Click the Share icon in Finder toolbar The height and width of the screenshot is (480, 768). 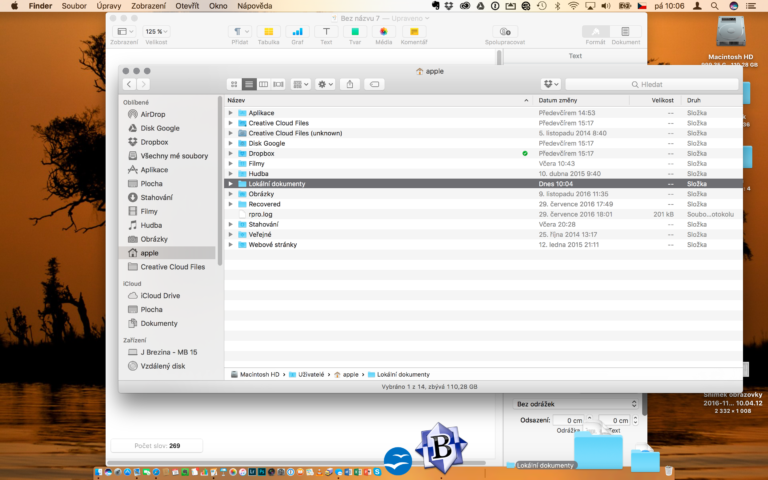tap(350, 84)
